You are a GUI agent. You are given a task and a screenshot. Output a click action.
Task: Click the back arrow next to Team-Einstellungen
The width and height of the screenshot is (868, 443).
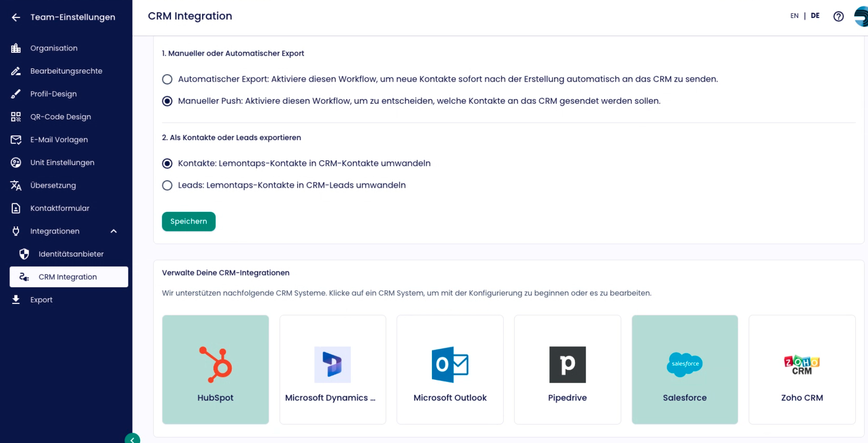click(x=16, y=17)
